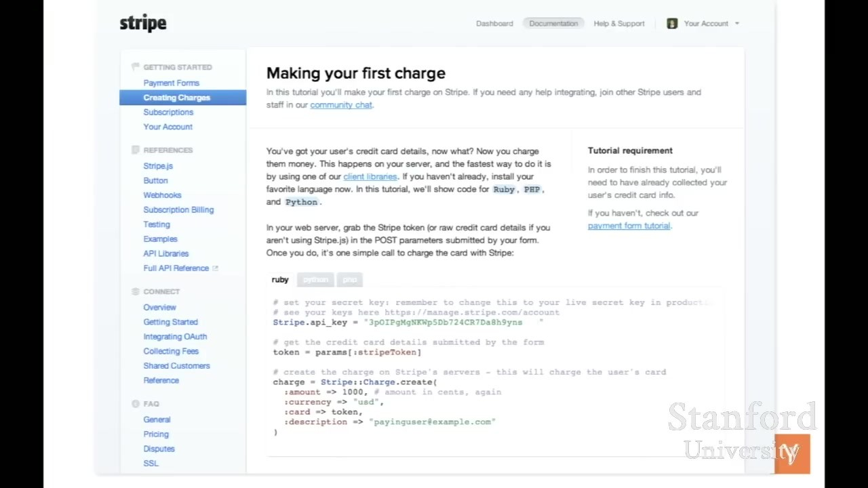Open Stripe.js reference
Image resolution: width=868 pixels, height=488 pixels.
point(158,166)
